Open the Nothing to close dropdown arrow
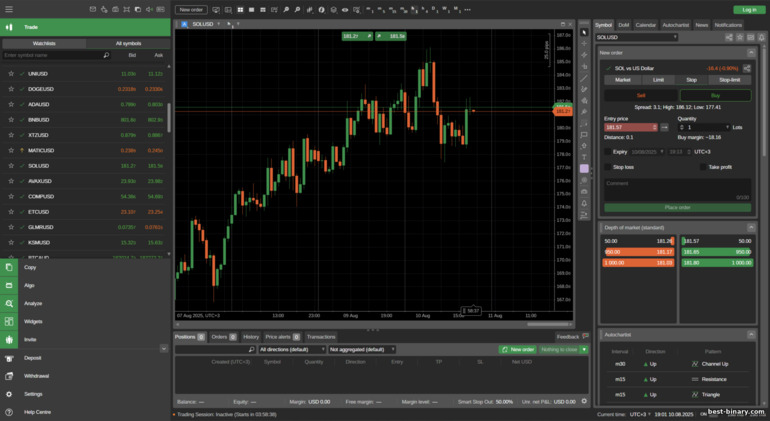 tap(584, 349)
